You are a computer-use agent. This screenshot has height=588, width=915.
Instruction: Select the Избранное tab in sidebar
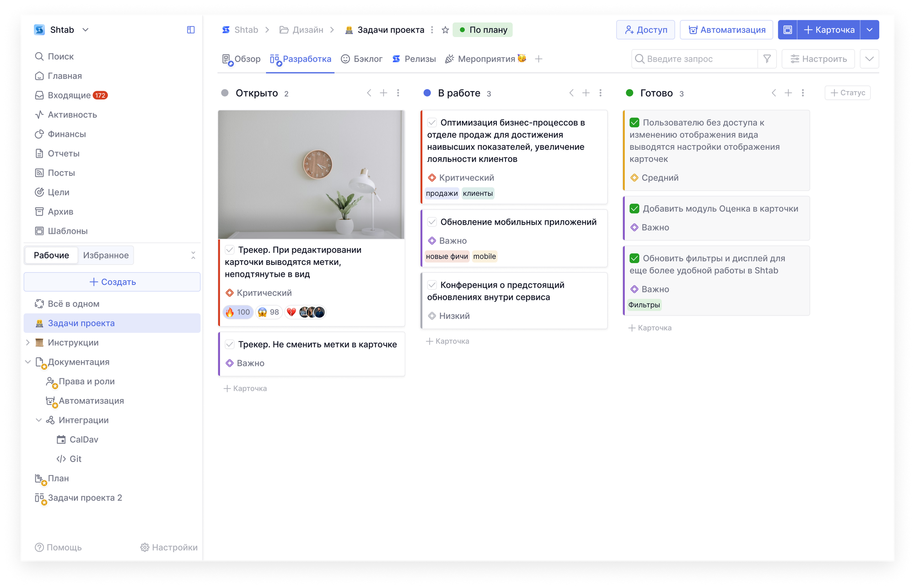pyautogui.click(x=106, y=255)
